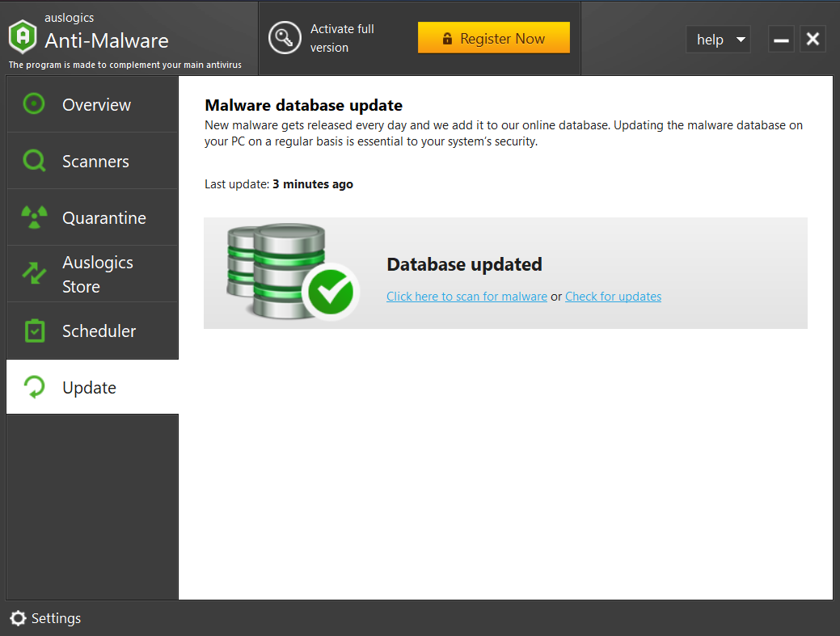Open the Overview tab
This screenshot has width=840, height=636.
[x=92, y=104]
